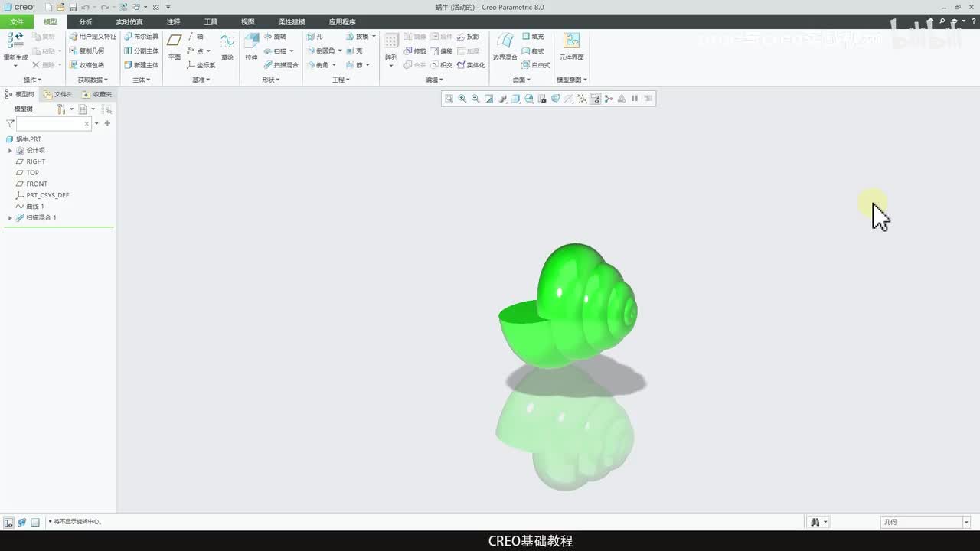Viewport: 980px width, 551px height.
Task: Click the zoom in magnifier icon
Action: click(x=462, y=99)
